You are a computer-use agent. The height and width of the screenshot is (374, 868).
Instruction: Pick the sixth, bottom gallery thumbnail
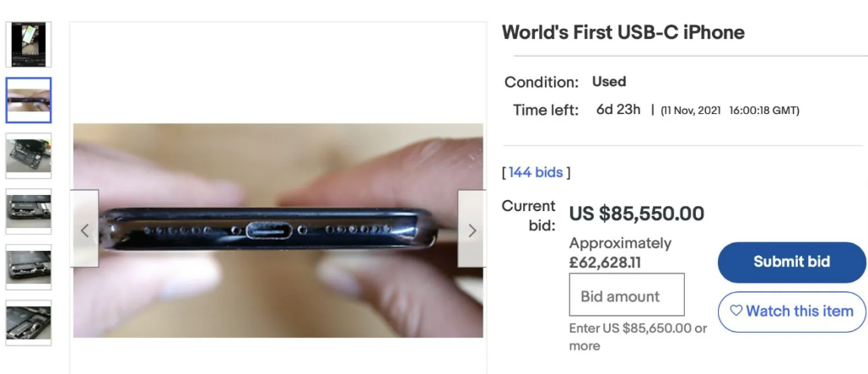(29, 323)
